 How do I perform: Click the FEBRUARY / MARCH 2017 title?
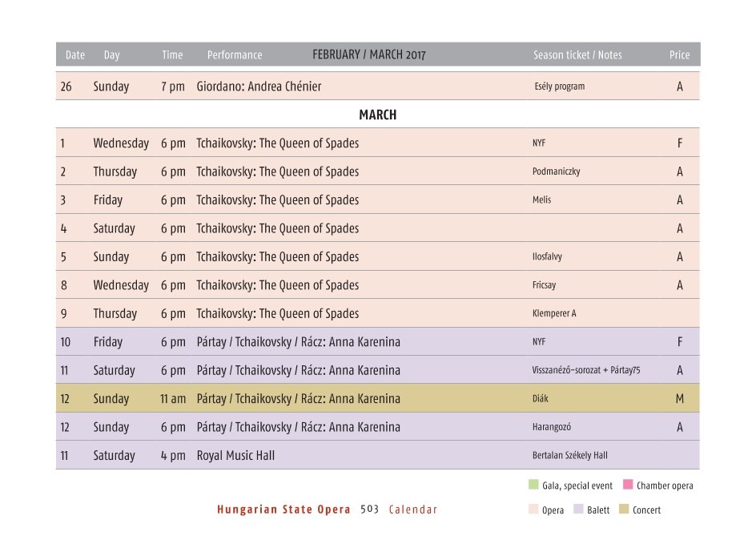point(369,55)
